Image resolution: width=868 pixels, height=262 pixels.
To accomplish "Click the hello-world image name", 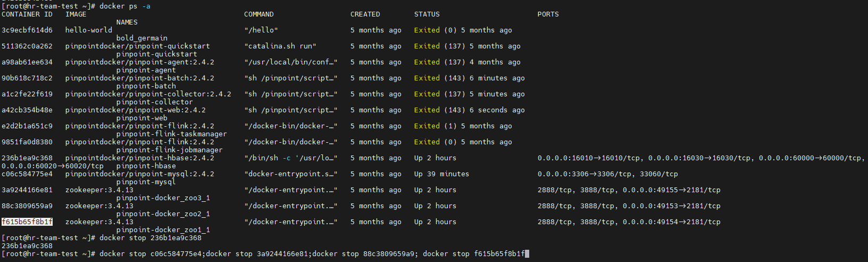I will (89, 30).
